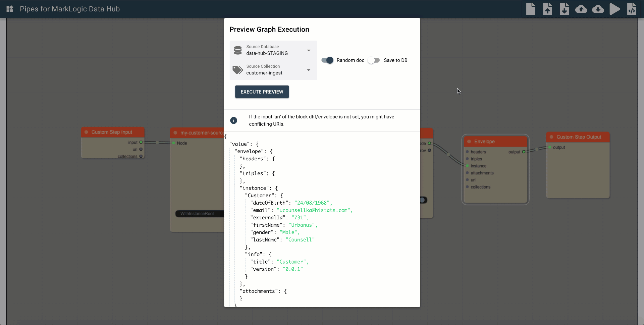The height and width of the screenshot is (325, 644).
Task: Click the Execute Preview button
Action: [262, 92]
